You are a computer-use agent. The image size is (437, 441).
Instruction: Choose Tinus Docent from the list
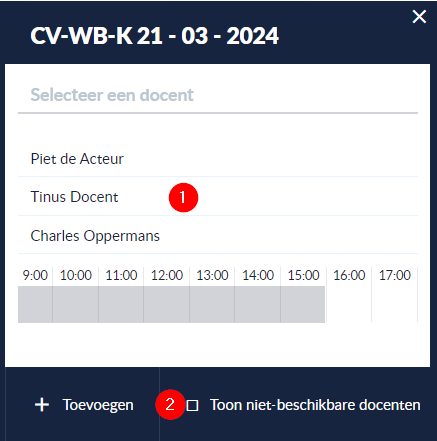[x=218, y=196]
